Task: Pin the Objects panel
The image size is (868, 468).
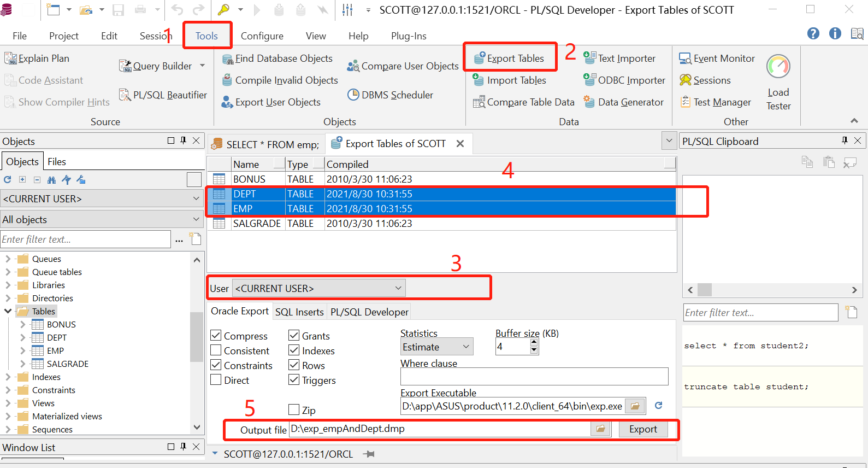Action: pos(184,141)
